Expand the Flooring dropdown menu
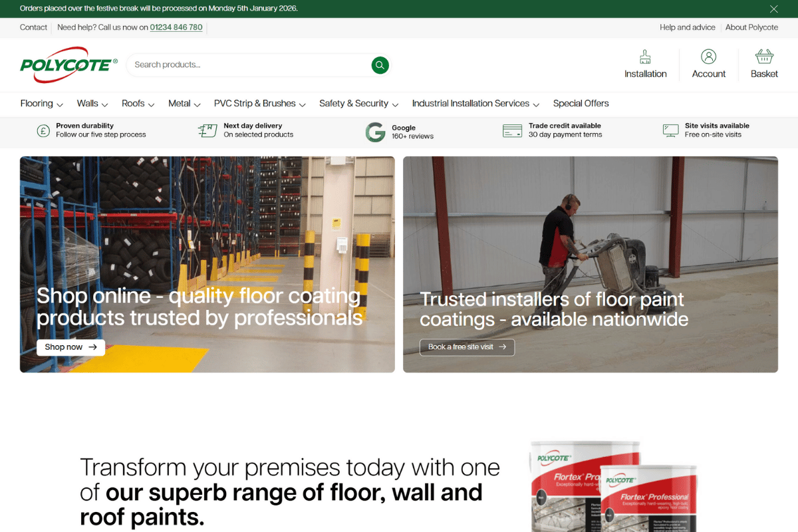Image resolution: width=798 pixels, height=532 pixels. (x=41, y=104)
